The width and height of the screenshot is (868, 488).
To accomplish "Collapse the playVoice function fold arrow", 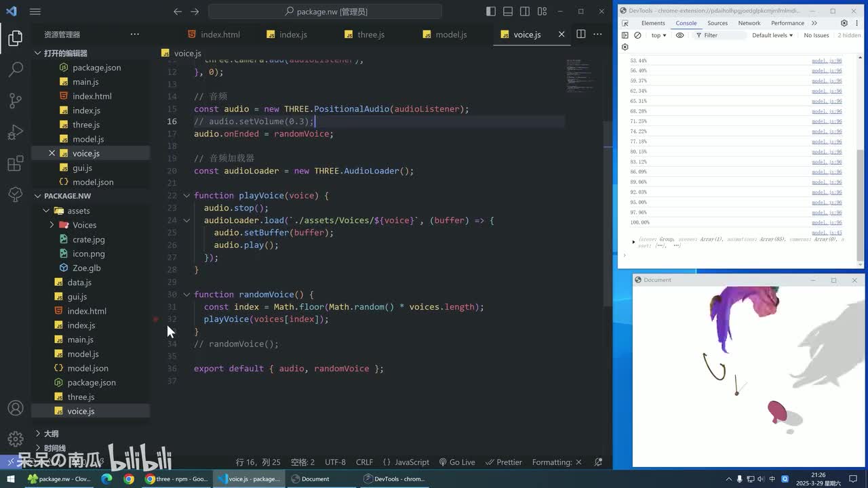I will (x=186, y=196).
